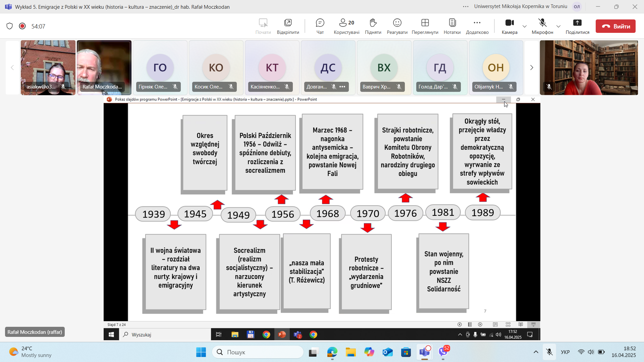Screen dimensions: 644x362
Task: Share screen with Поділитися icon
Action: tap(577, 26)
